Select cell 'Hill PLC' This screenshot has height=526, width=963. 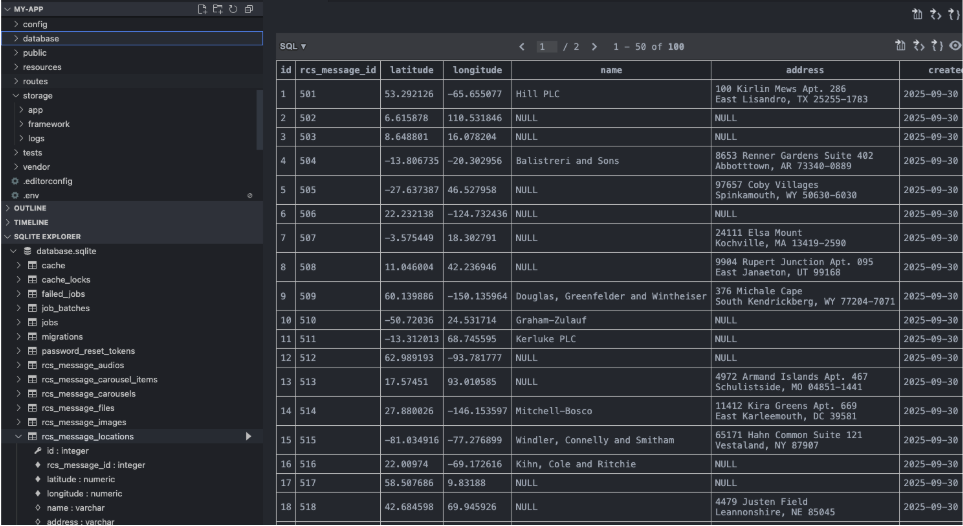(611, 94)
